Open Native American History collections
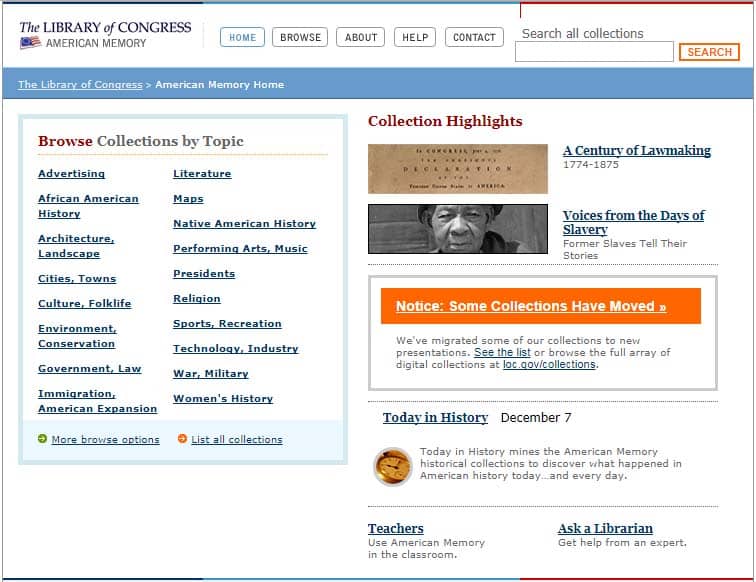 [244, 224]
